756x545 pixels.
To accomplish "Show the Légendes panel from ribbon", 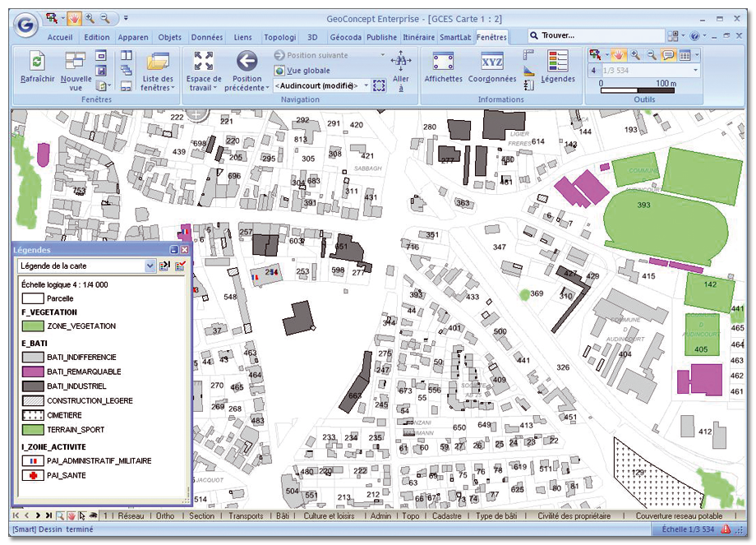I will coord(558,62).
